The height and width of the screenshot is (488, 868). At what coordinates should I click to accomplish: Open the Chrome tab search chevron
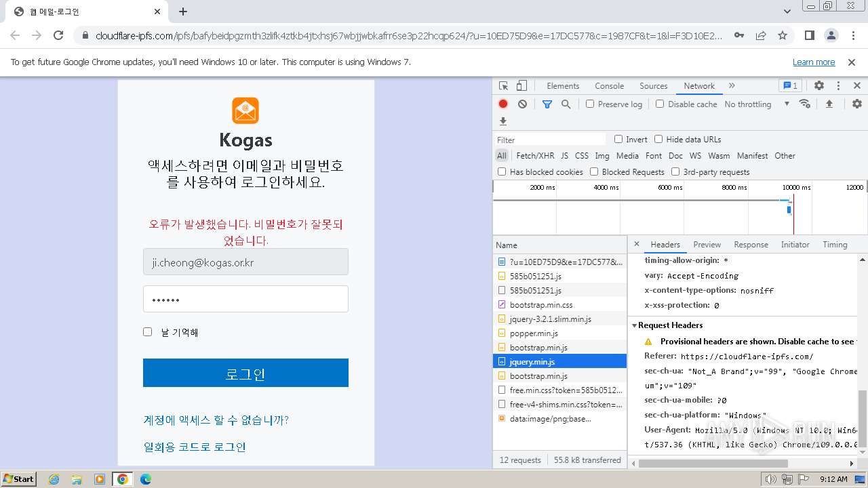coord(787,12)
